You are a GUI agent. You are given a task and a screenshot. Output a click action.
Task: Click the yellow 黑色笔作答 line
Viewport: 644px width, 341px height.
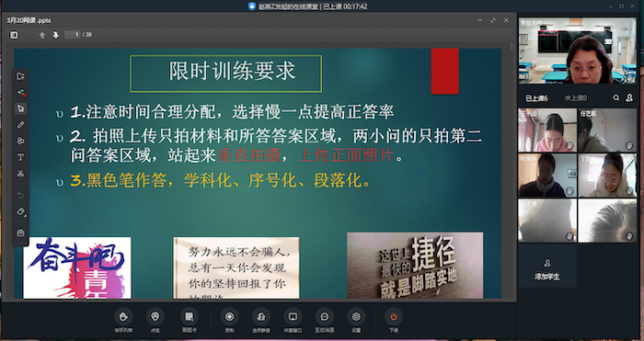click(x=220, y=181)
